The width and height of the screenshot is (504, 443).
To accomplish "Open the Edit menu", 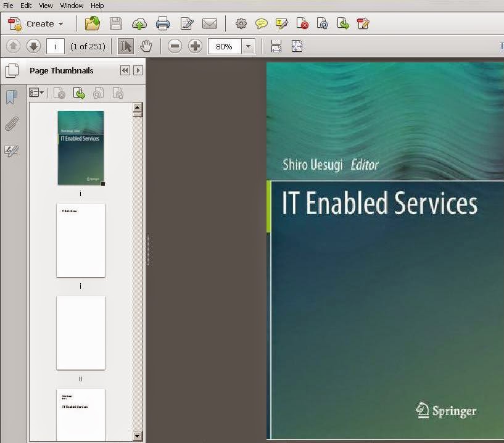I will click(x=26, y=6).
